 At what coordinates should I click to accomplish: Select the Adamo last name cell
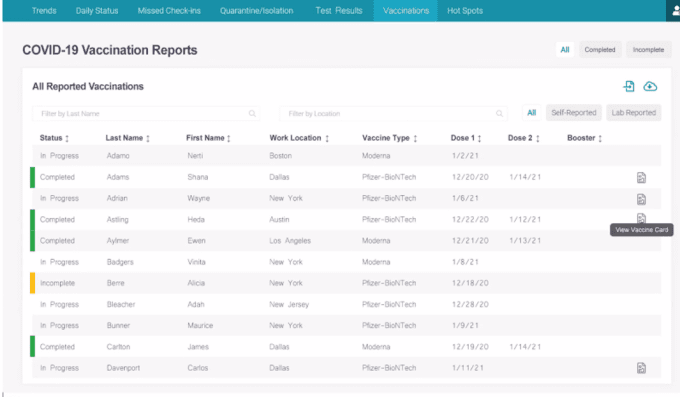[118, 156]
